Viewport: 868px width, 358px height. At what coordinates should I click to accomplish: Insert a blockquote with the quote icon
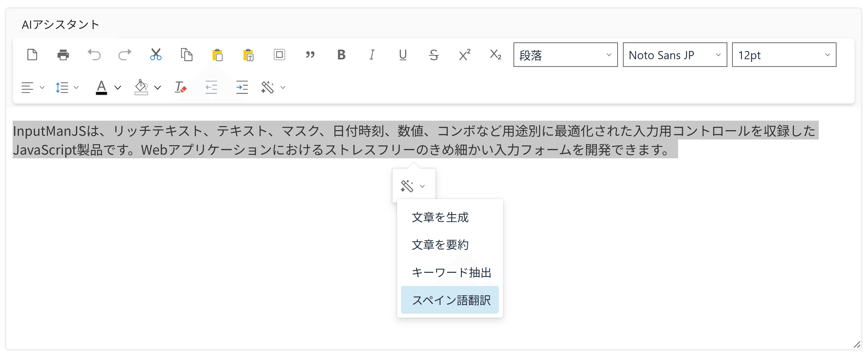point(310,55)
